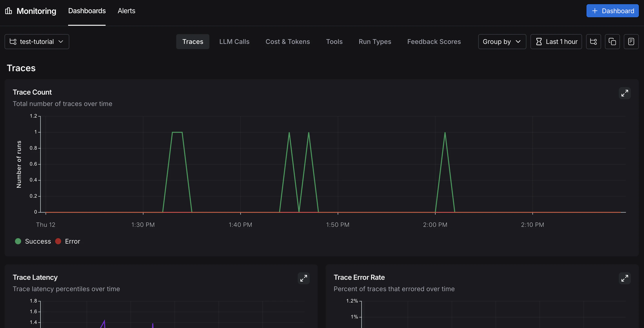The image size is (644, 328).
Task: Select the Cost & Tokens filter
Action: (287, 41)
